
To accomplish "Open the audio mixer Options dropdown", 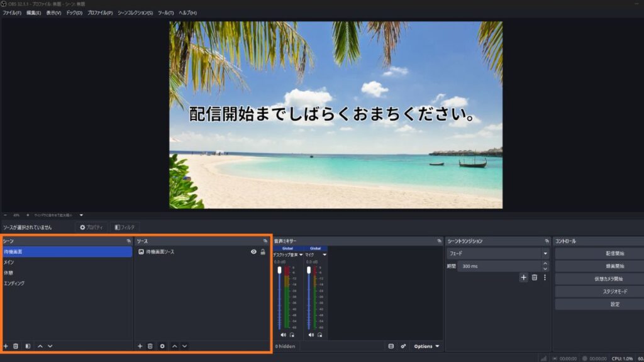I will (427, 346).
